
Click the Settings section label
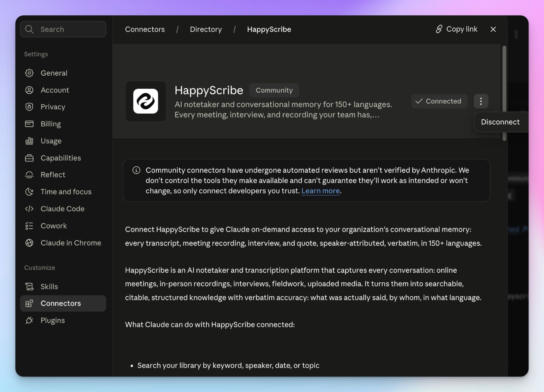[x=36, y=54]
